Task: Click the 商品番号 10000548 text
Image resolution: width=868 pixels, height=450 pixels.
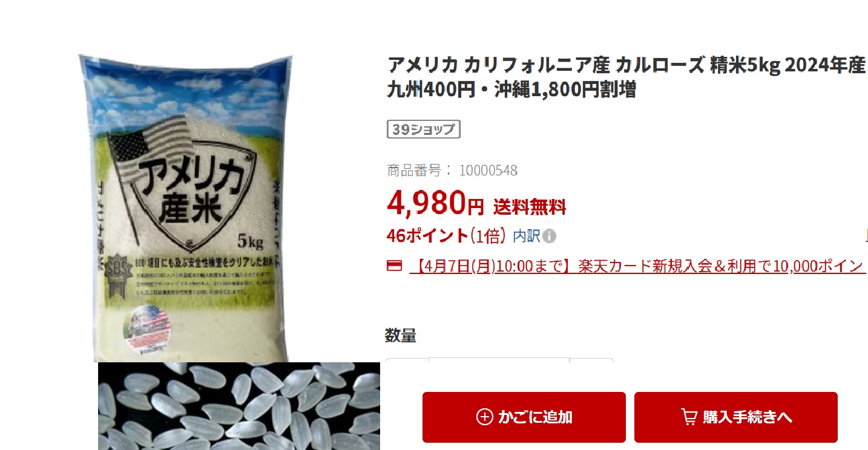Action: click(452, 171)
